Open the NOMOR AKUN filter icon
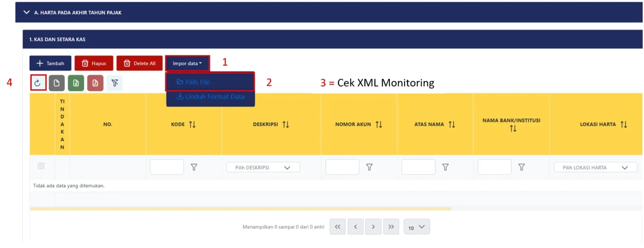 [369, 167]
